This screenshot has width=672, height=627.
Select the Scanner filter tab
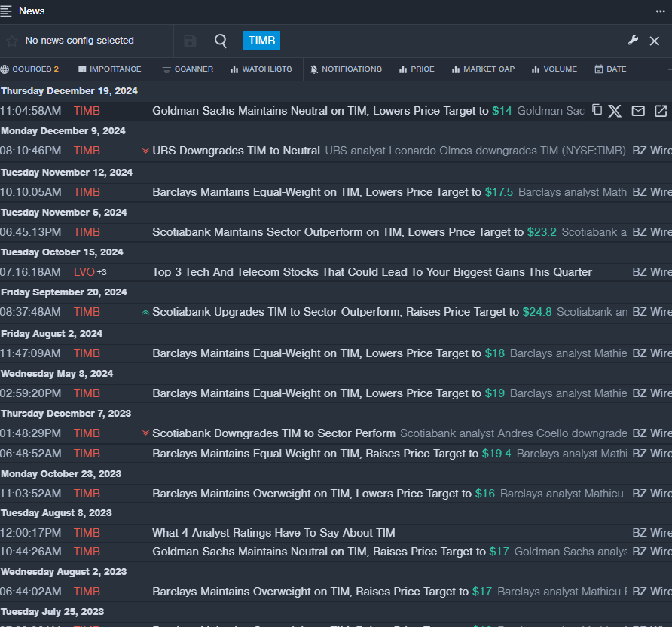click(x=188, y=69)
